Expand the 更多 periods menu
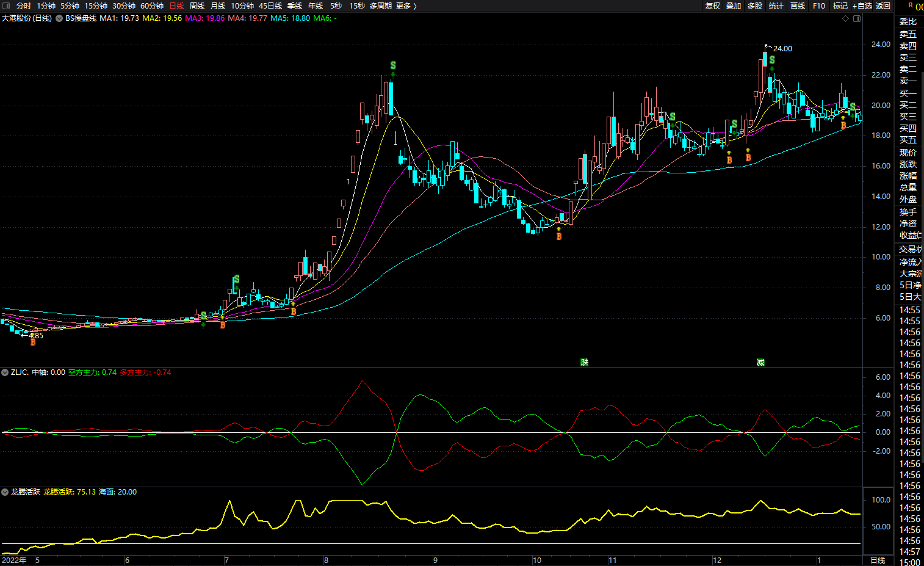Screen dimensions: 924x566 [406, 6]
